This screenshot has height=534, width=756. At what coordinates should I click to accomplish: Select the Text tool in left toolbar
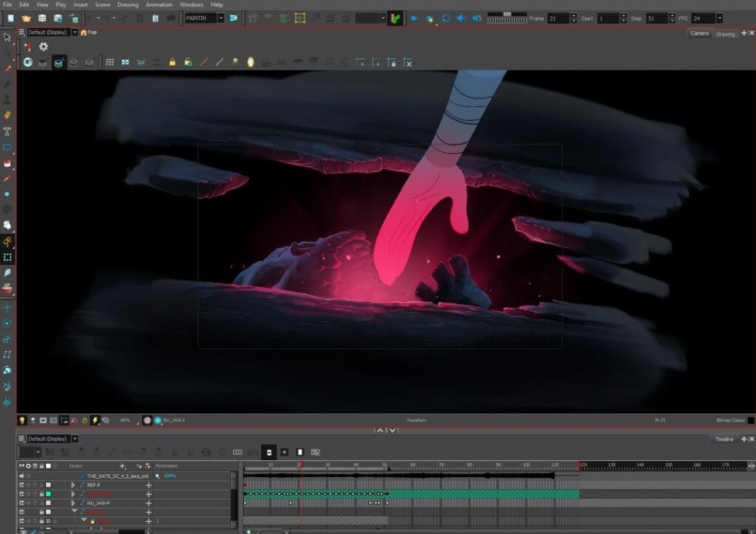7,131
